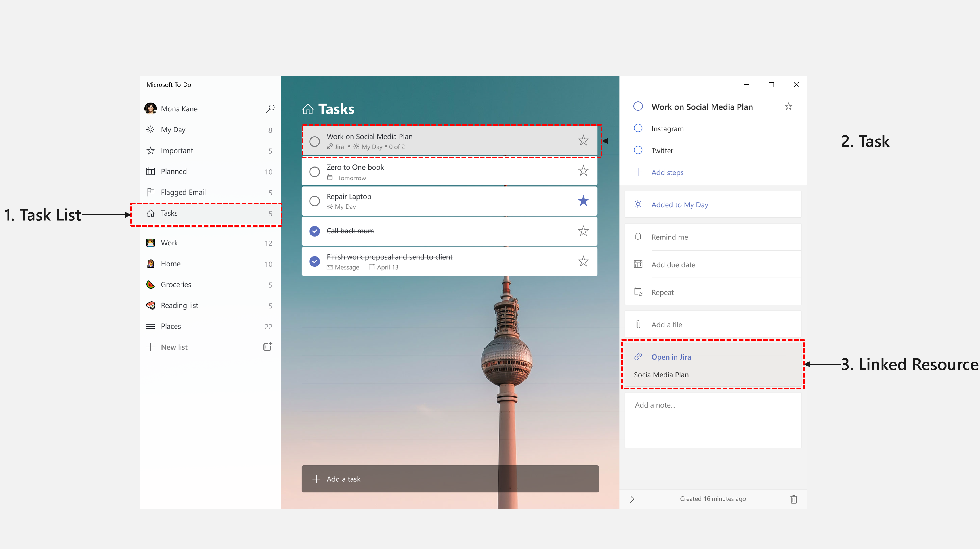Click the Repeat icon in task detail panel
The image size is (980, 549).
637,292
